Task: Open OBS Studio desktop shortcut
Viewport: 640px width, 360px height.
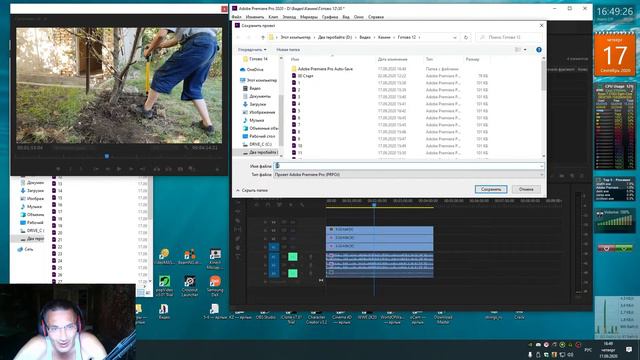Action: tap(265, 316)
